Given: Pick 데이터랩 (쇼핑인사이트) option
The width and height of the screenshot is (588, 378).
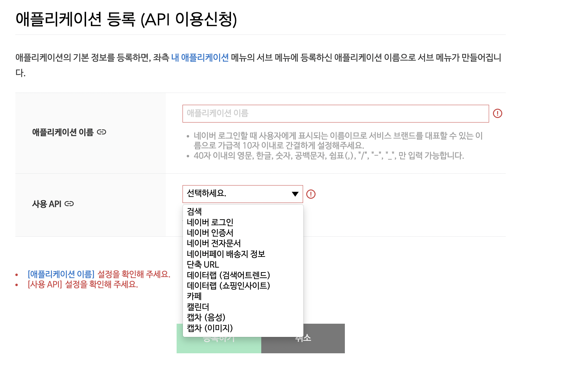Looking at the screenshot, I should (x=243, y=285).
